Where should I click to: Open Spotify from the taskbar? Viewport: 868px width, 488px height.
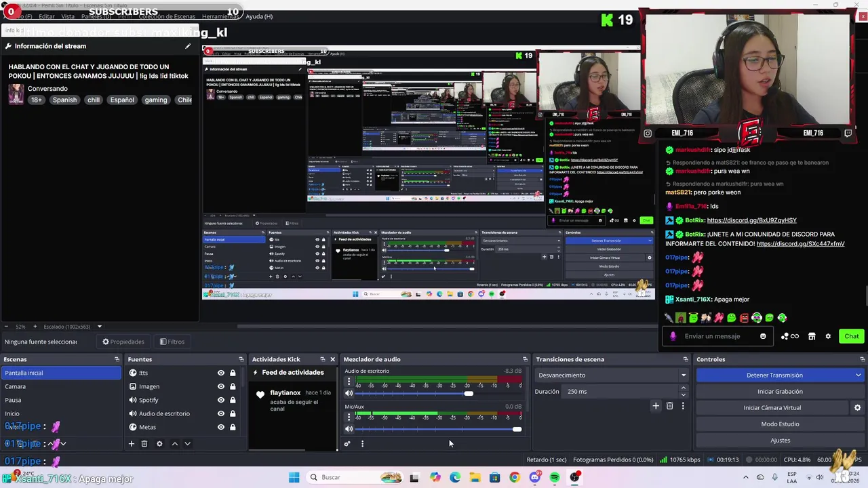click(555, 477)
